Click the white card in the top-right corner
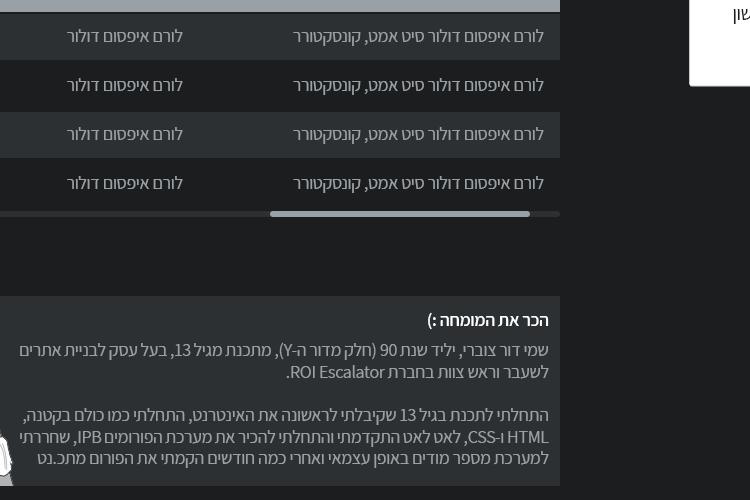Viewport: 750px width, 500px height. (x=719, y=43)
